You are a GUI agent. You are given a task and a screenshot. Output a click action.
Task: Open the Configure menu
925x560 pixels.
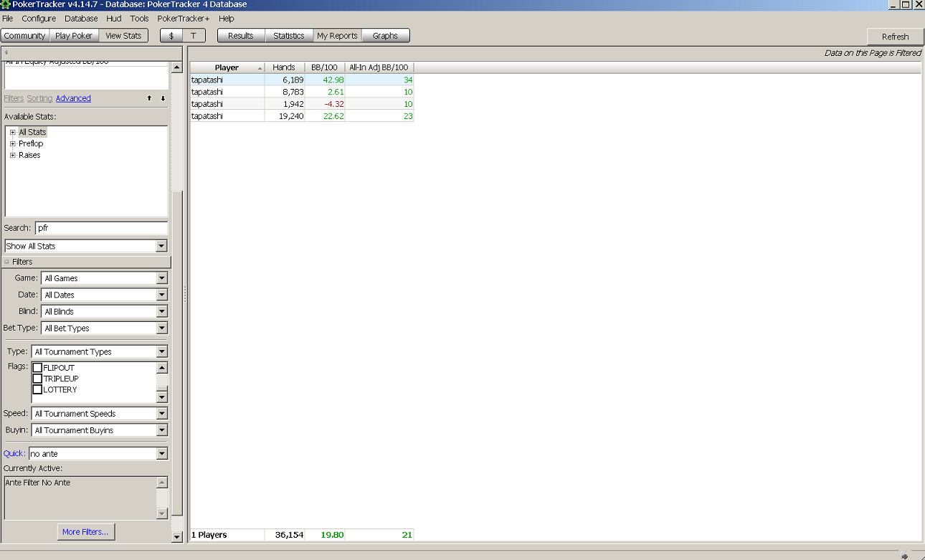coord(39,19)
